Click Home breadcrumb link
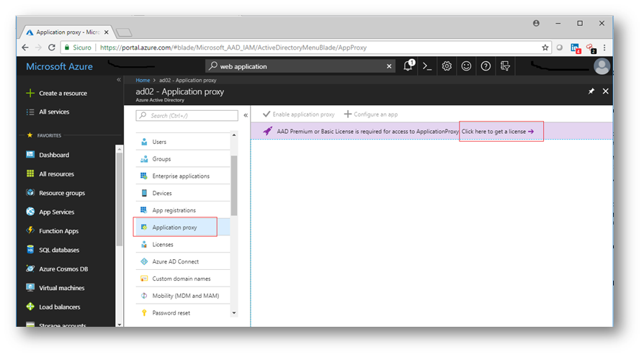 (x=143, y=80)
